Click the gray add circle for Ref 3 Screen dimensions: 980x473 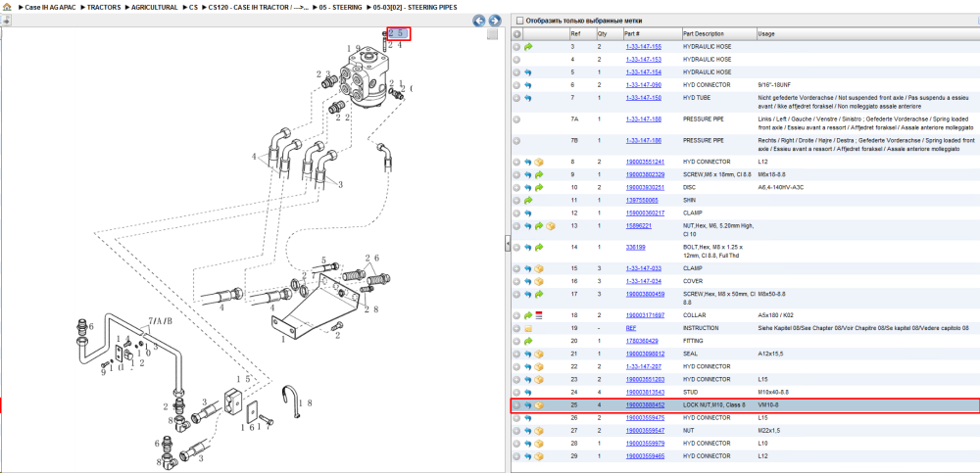coord(516,47)
